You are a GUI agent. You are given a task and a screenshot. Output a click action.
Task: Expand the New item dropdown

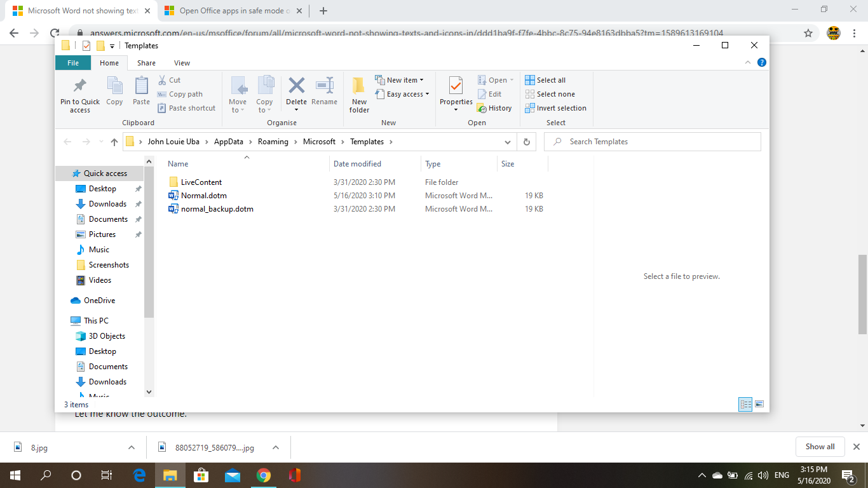pos(399,80)
